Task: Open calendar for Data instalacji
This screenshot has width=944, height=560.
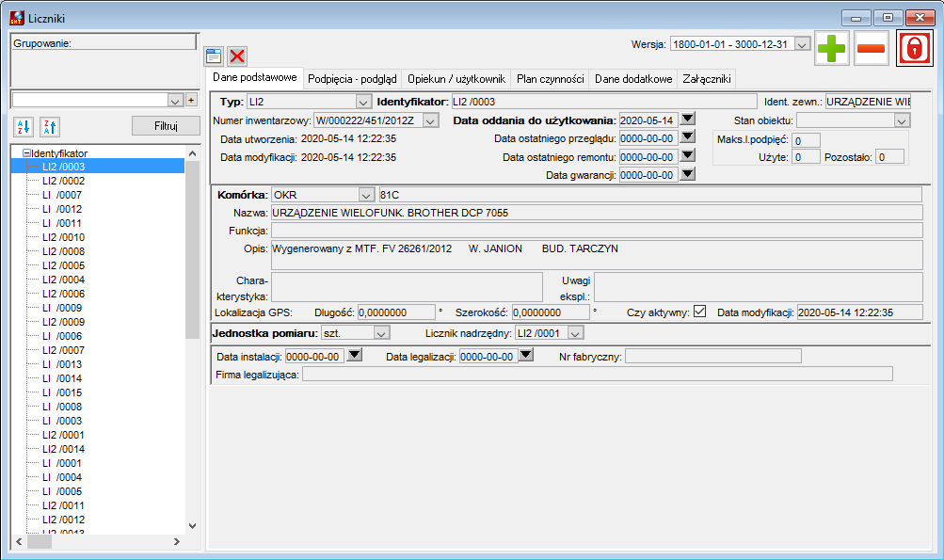Action: (x=355, y=355)
